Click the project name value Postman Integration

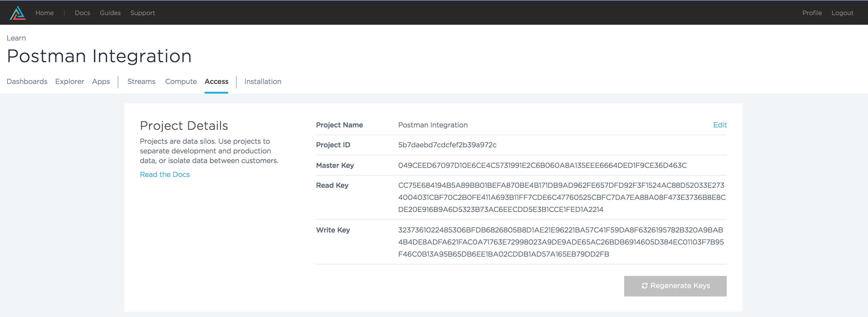(x=433, y=125)
